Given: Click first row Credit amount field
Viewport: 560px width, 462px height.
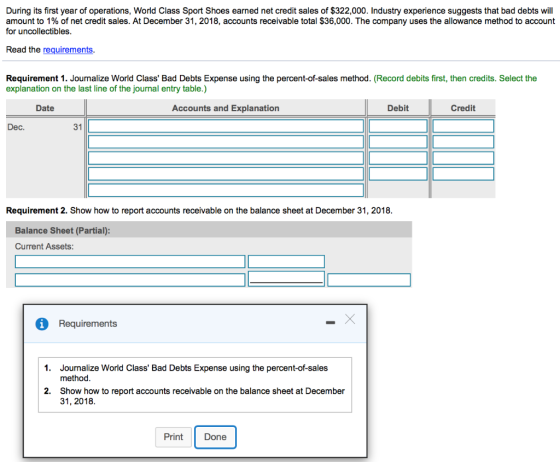Looking at the screenshot, I should coord(463,126).
